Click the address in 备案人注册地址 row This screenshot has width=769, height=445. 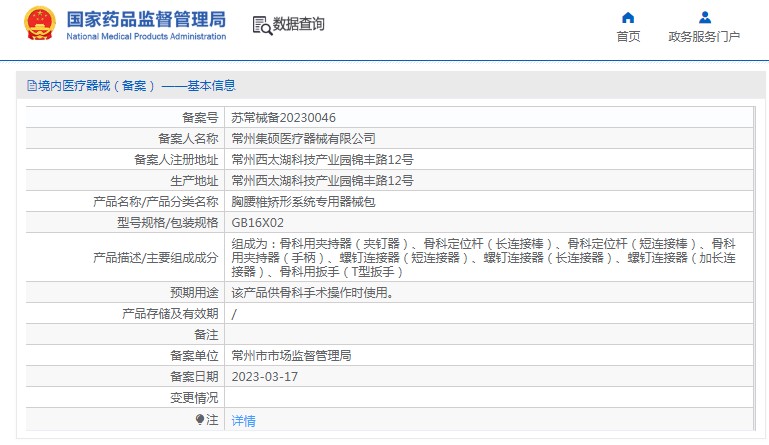tap(322, 160)
